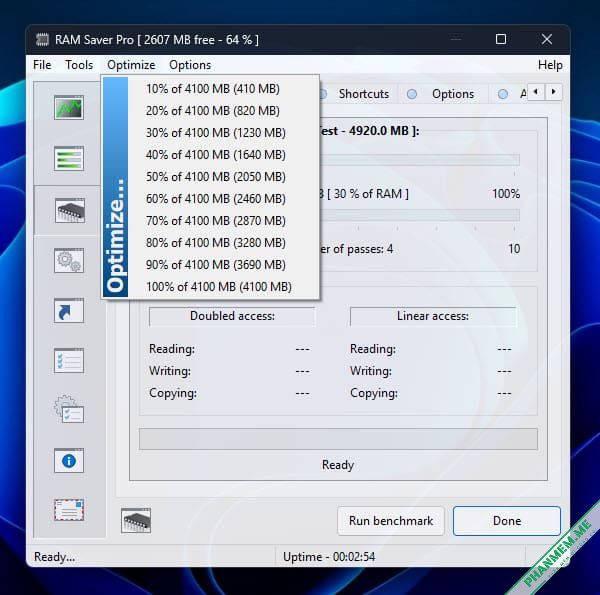Open the Help menu

coord(550,65)
